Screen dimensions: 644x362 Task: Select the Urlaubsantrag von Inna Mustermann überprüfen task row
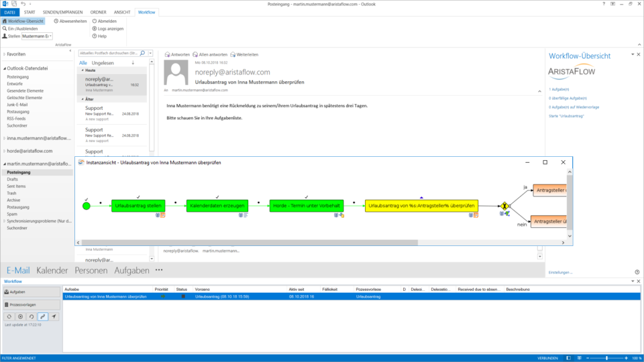pos(352,296)
